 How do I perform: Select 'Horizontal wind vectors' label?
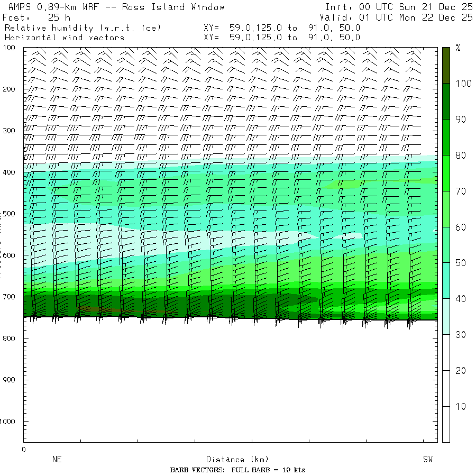click(x=65, y=38)
